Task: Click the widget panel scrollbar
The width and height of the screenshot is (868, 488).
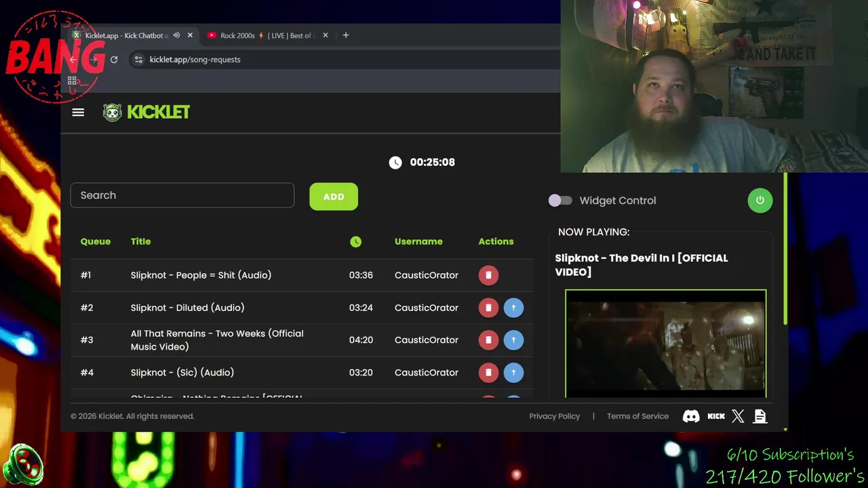Action: click(785, 249)
